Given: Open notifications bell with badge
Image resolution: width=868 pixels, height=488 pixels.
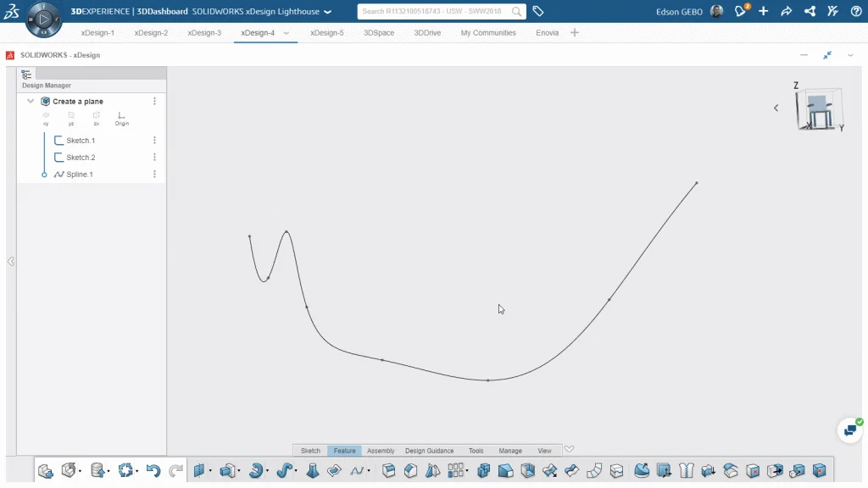Looking at the screenshot, I should click(741, 11).
